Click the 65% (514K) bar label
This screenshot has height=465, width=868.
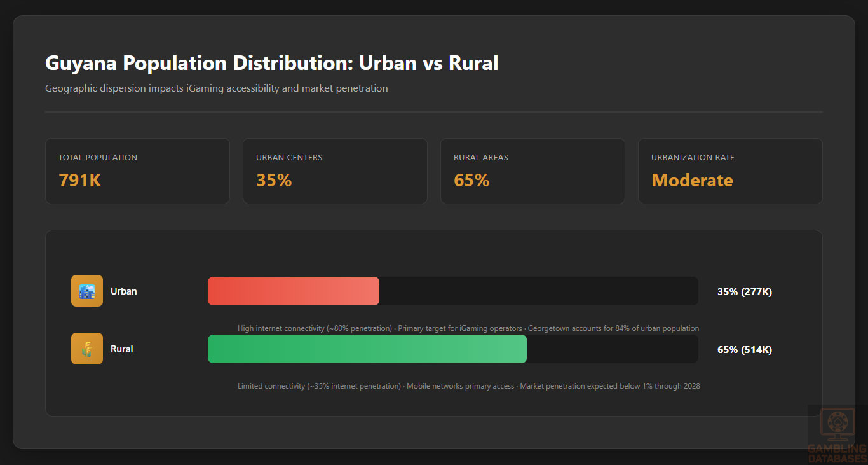pos(744,350)
